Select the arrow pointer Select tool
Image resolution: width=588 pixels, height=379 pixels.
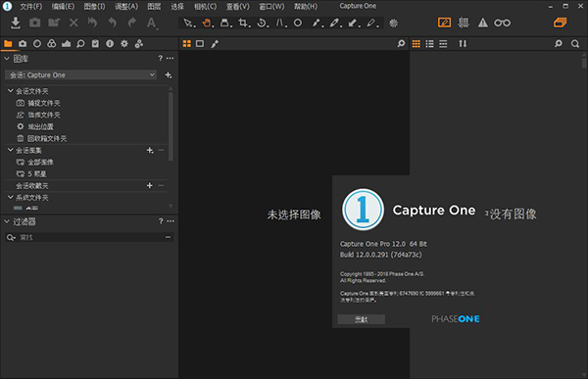pos(188,24)
